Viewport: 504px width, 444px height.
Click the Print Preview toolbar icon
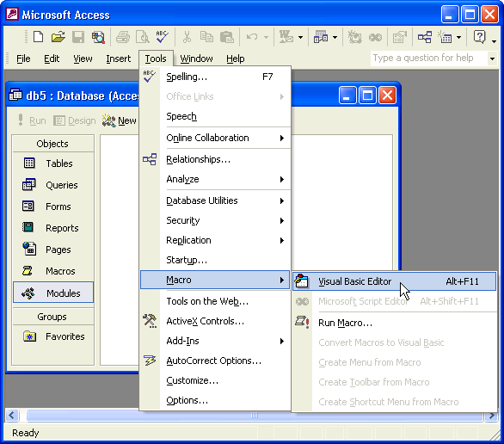click(x=143, y=37)
